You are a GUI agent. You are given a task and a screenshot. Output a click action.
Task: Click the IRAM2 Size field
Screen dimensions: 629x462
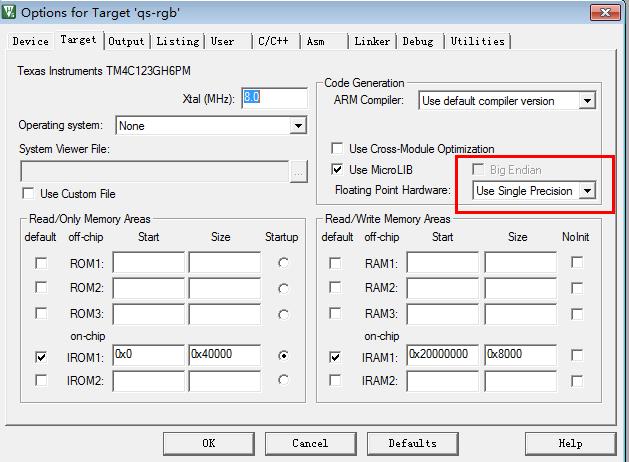(520, 381)
